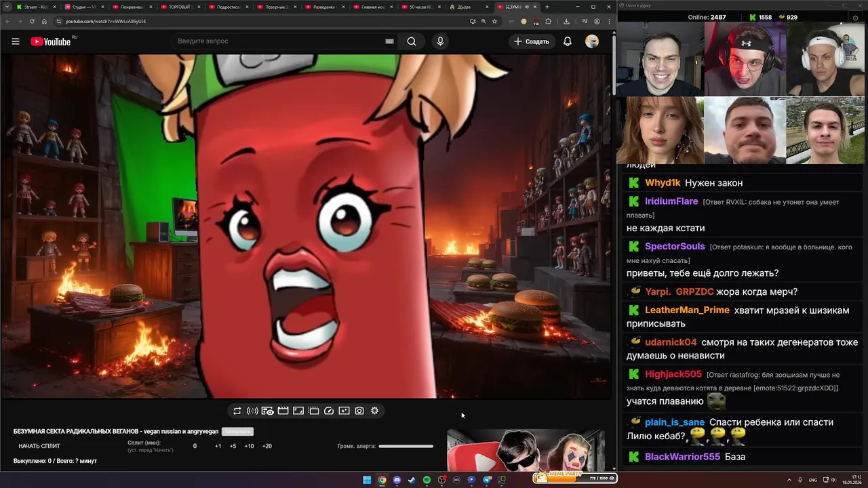Open Steam from the taskbar
The width and height of the screenshot is (868, 488).
coord(412,480)
